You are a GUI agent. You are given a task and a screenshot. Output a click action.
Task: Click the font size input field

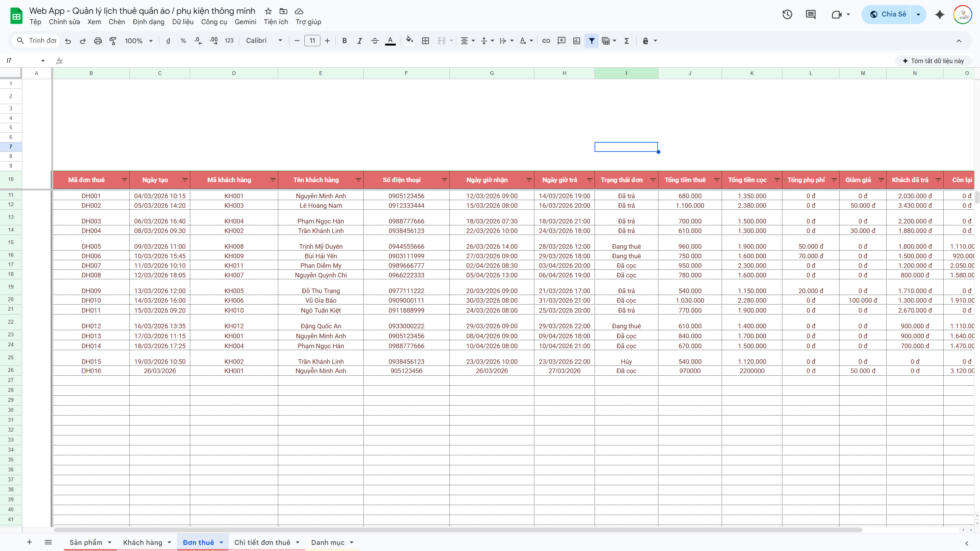point(312,41)
